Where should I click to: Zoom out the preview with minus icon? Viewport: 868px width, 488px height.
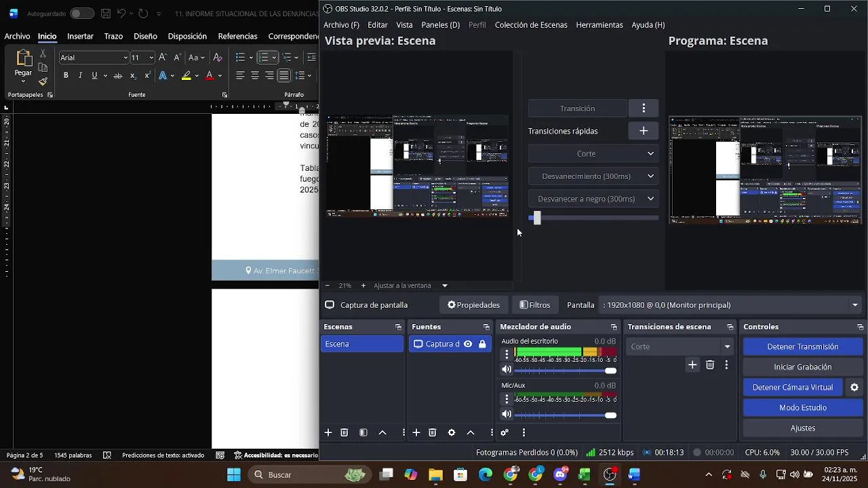point(328,285)
